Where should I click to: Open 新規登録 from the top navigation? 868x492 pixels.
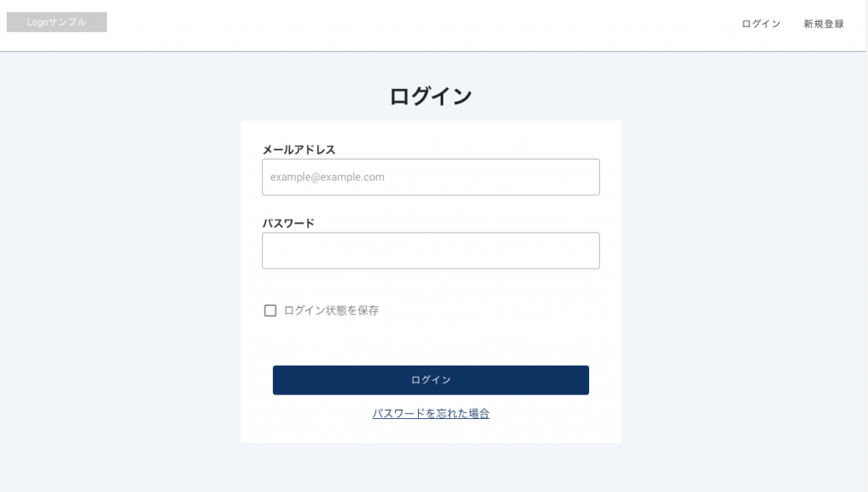(x=824, y=24)
